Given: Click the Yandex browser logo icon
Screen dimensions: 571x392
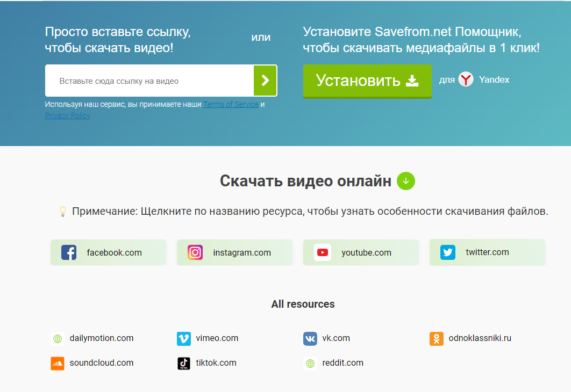Looking at the screenshot, I should [466, 79].
